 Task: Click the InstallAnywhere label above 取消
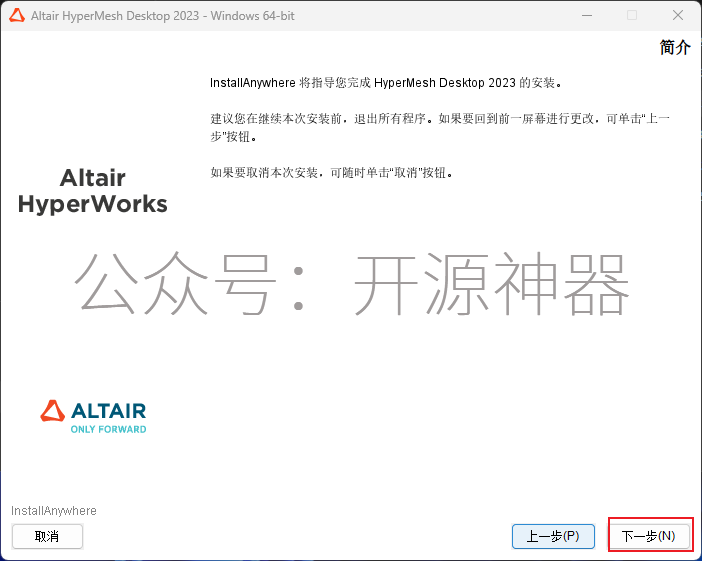tap(54, 511)
